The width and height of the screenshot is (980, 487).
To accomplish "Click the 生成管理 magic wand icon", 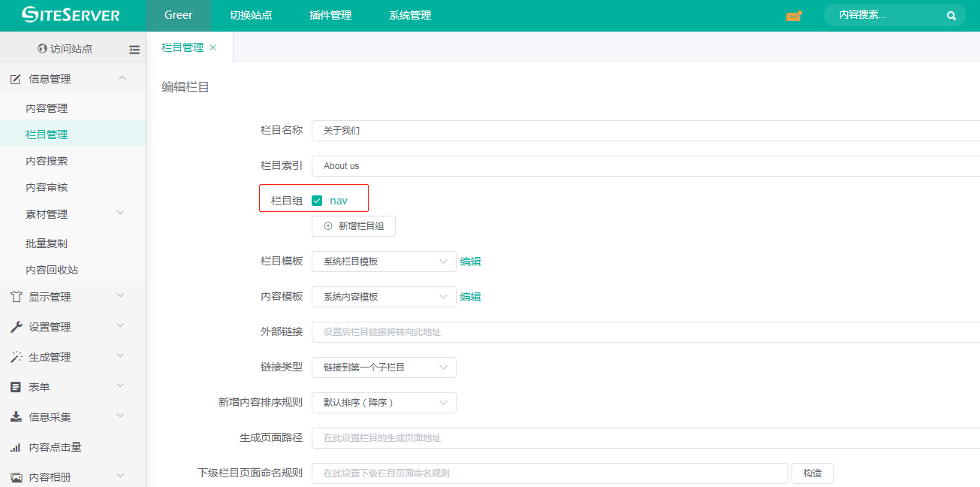I will [x=16, y=357].
